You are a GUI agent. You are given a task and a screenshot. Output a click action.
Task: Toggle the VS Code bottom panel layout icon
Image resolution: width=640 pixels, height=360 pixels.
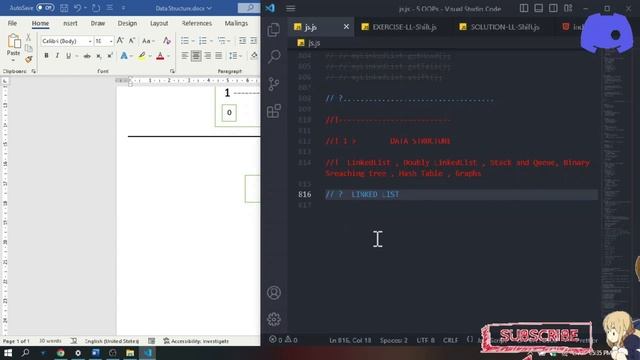(x=538, y=8)
